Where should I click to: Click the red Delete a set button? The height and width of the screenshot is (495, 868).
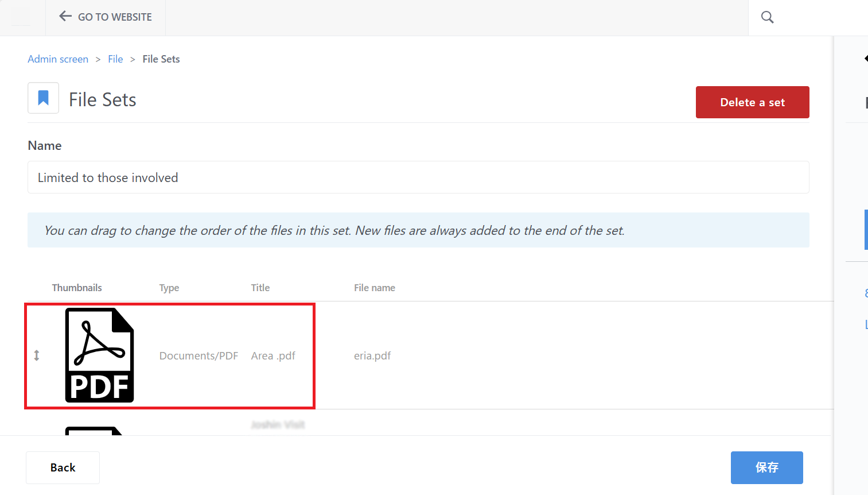(752, 102)
